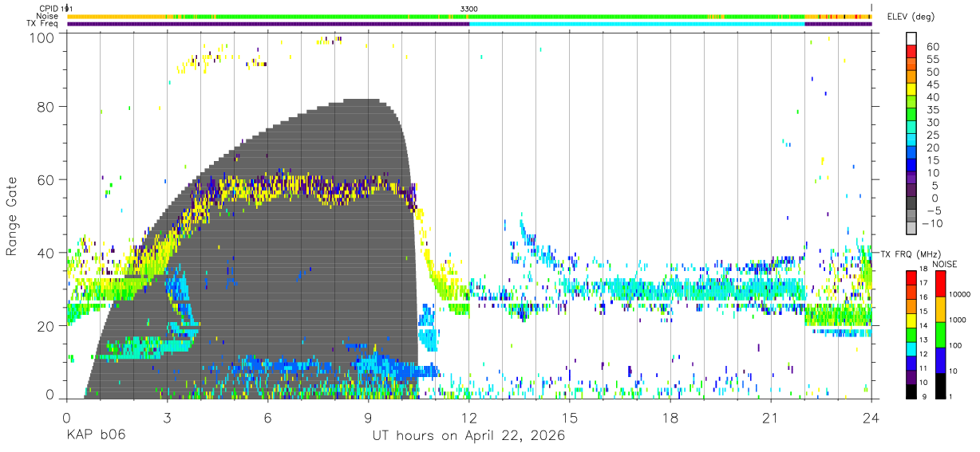The height and width of the screenshot is (452, 980).
Task: Select the 21 tick on UT hours axis
Action: [771, 418]
